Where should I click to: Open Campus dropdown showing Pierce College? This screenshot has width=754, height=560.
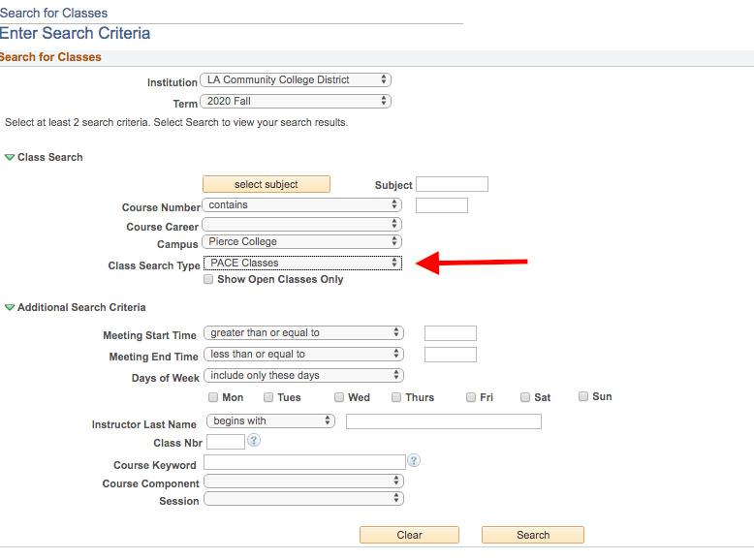(302, 241)
